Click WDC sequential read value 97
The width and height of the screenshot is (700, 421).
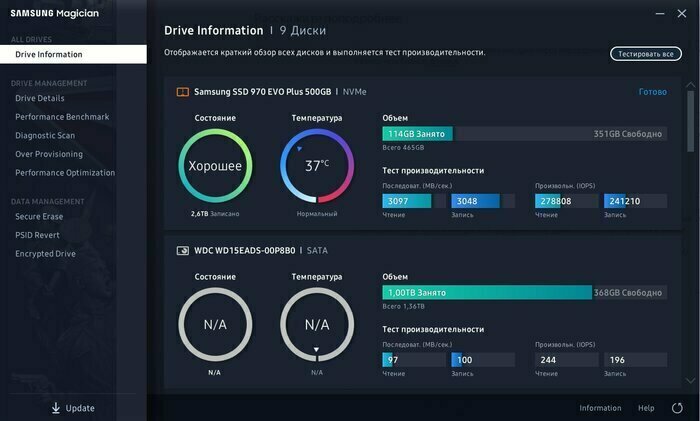(393, 360)
